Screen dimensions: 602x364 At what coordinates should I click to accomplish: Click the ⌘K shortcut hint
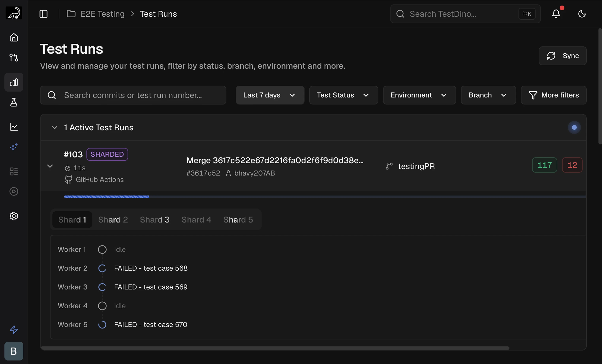(x=527, y=14)
